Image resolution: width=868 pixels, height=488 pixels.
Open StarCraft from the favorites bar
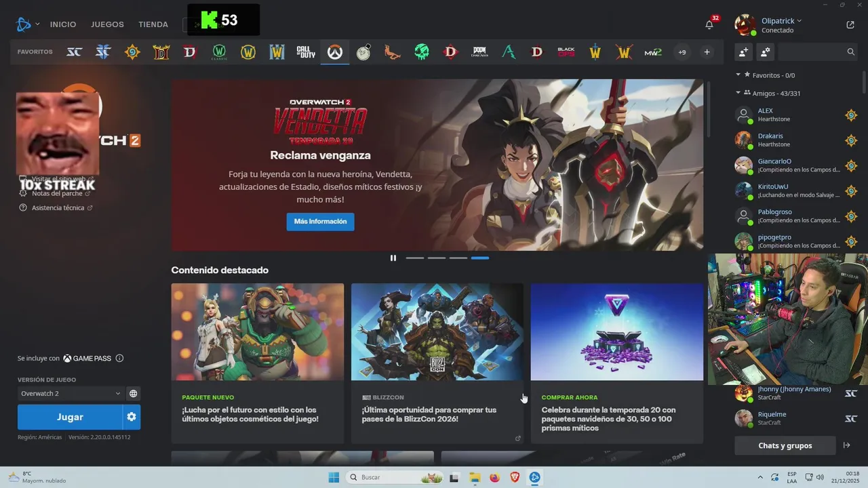point(75,52)
